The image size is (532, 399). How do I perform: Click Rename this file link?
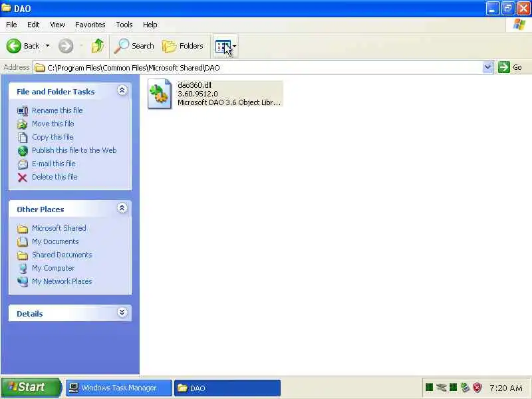[x=57, y=110]
